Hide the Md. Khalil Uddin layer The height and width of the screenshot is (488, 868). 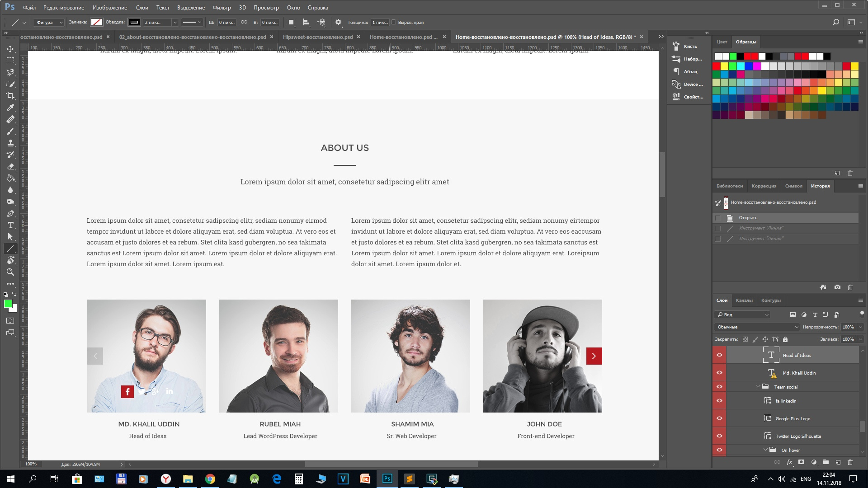pyautogui.click(x=719, y=373)
